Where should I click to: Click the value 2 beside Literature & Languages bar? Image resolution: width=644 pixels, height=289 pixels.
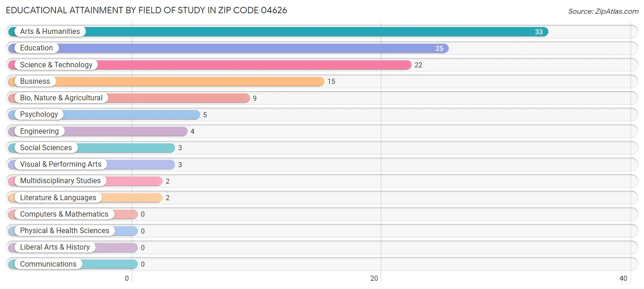pyautogui.click(x=168, y=198)
